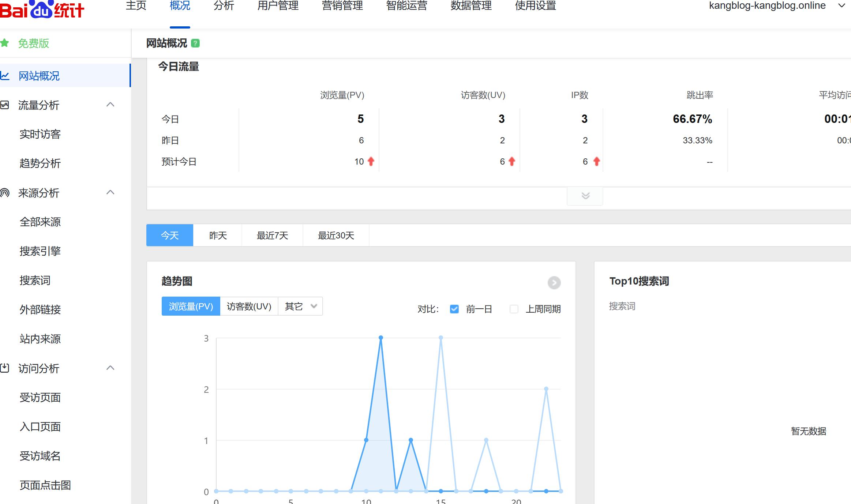Collapse the 访问分析 sidebar section

click(110, 368)
